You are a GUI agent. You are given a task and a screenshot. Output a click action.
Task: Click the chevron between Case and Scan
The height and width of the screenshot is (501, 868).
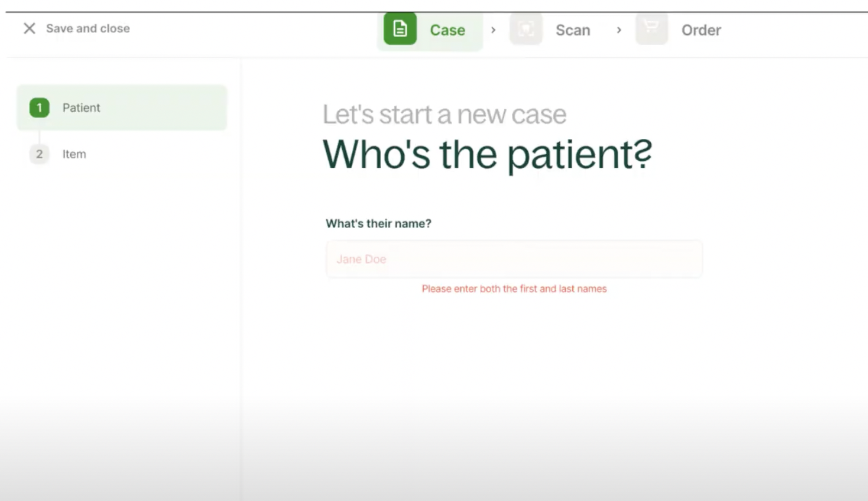coord(493,30)
